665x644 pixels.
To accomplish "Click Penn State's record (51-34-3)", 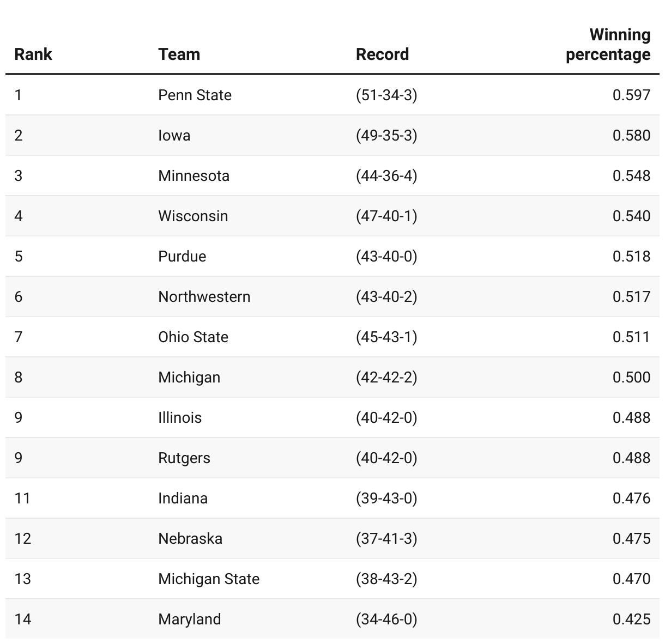I will coord(386,95).
